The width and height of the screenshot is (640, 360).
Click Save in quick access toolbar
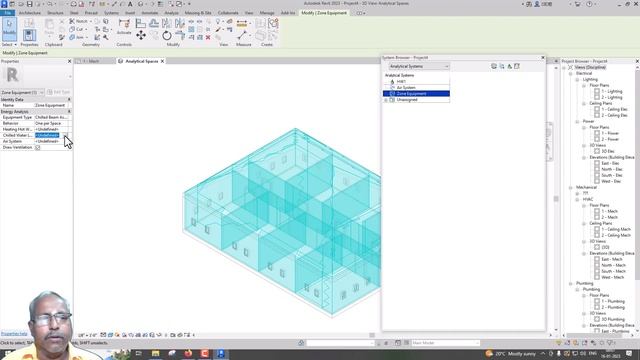click(29, 4)
